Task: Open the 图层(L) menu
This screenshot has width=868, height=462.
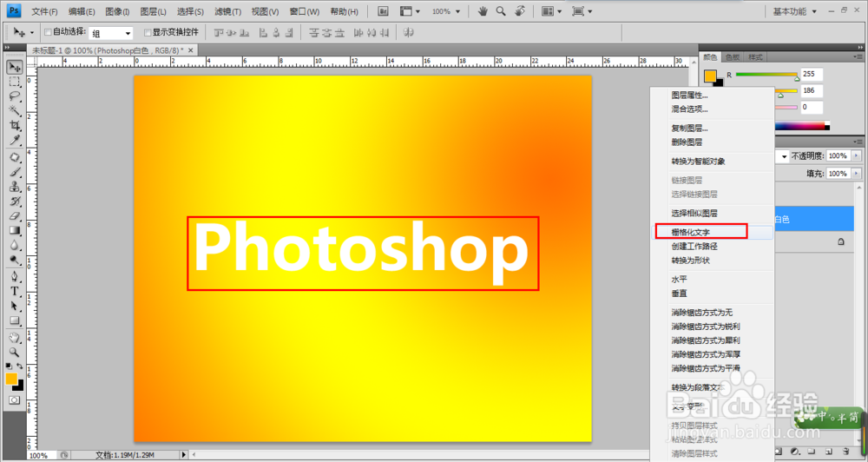Action: tap(154, 11)
